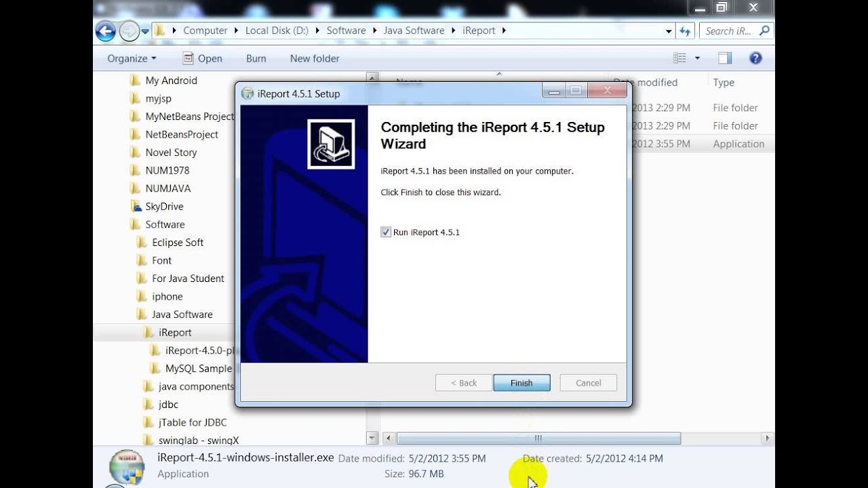Show the preview pane in Explorer

point(725,58)
